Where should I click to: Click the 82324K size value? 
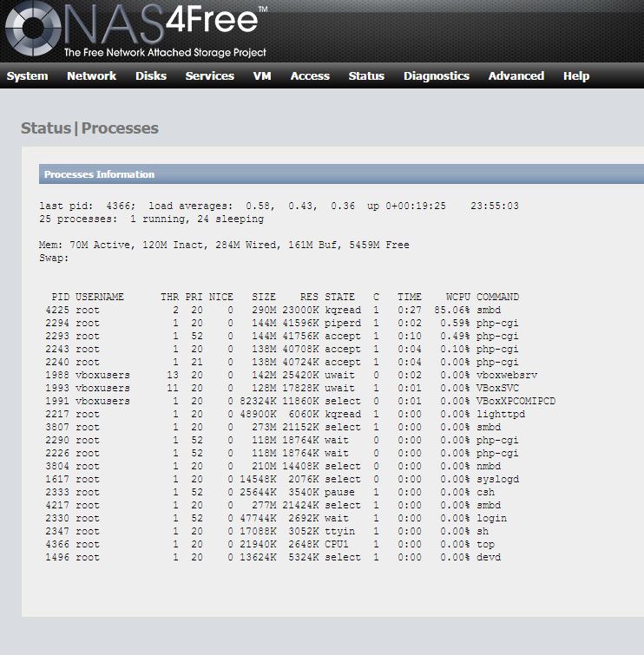[258, 401]
